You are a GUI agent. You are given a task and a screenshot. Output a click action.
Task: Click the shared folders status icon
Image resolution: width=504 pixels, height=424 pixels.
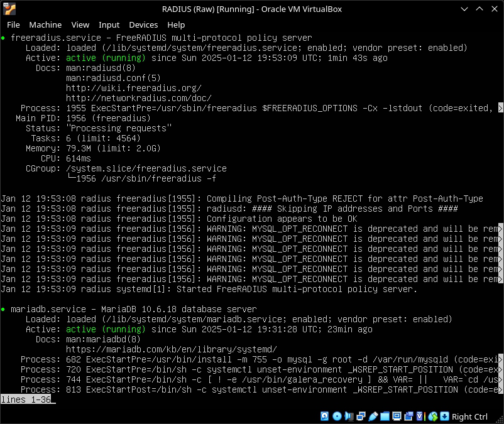pyautogui.click(x=386, y=416)
